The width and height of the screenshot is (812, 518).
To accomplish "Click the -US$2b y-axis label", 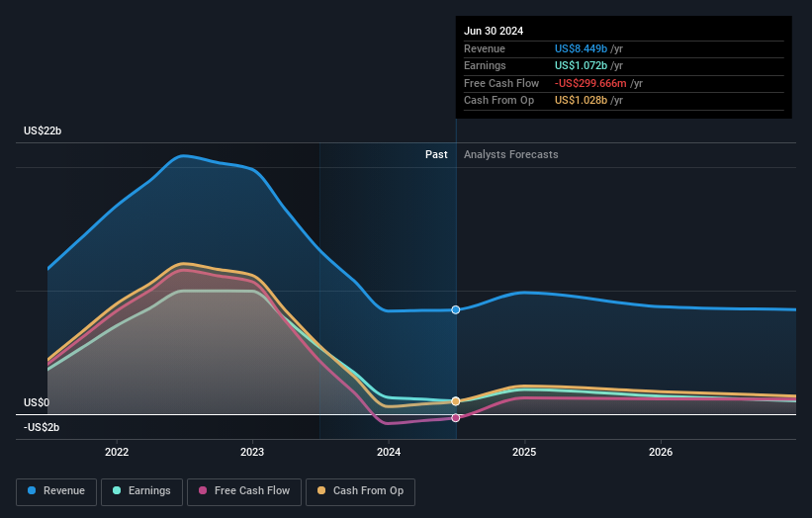I will (x=42, y=427).
